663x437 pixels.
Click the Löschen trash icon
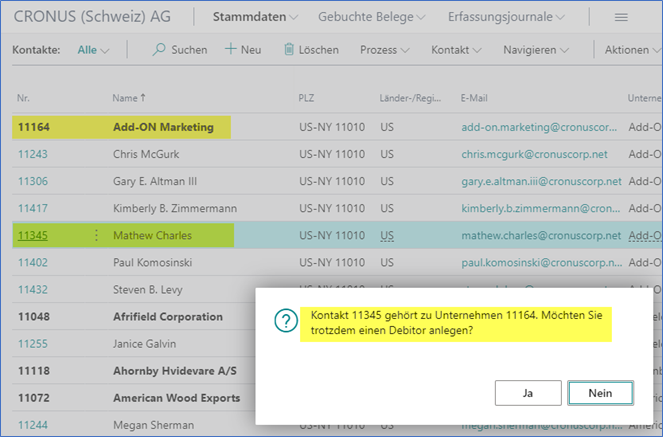click(289, 50)
